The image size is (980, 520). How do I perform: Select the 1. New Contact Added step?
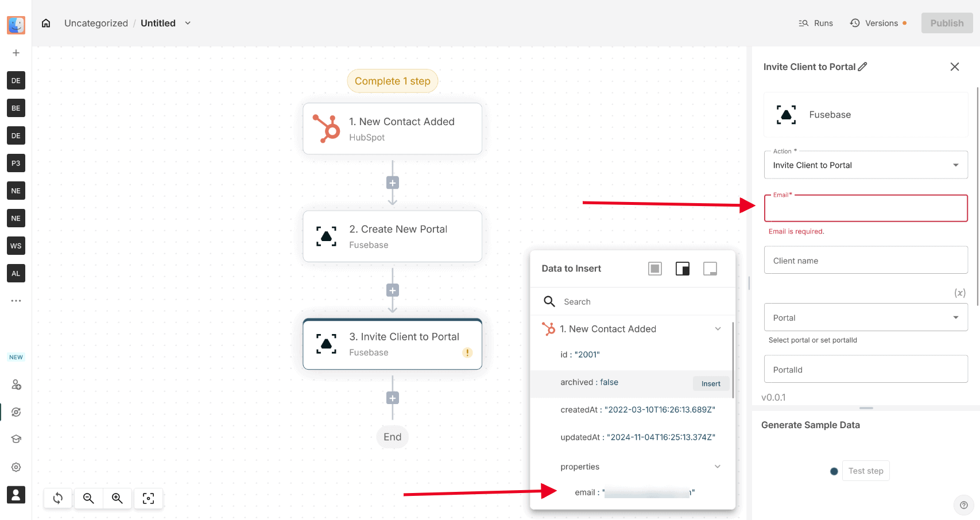click(x=393, y=129)
